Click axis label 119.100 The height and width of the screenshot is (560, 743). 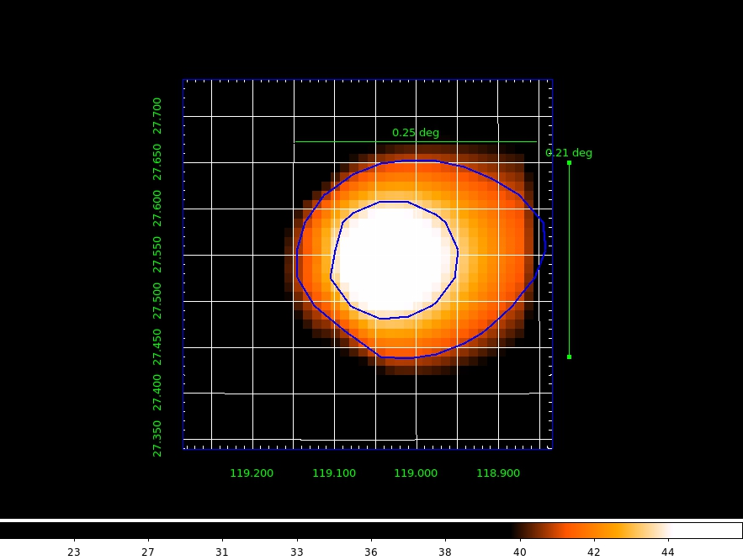[x=334, y=473]
